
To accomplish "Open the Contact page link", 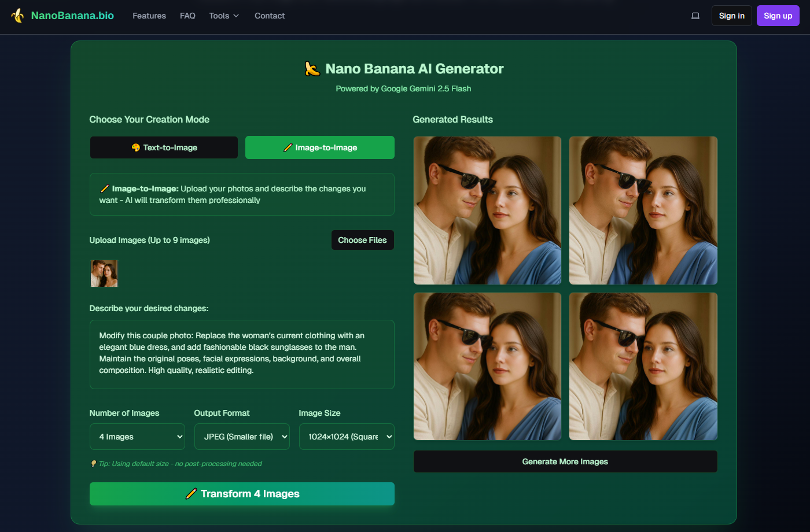I will [270, 16].
